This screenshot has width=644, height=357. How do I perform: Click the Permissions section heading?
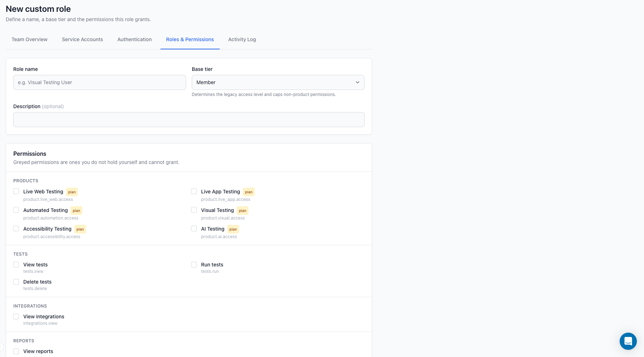click(30, 154)
